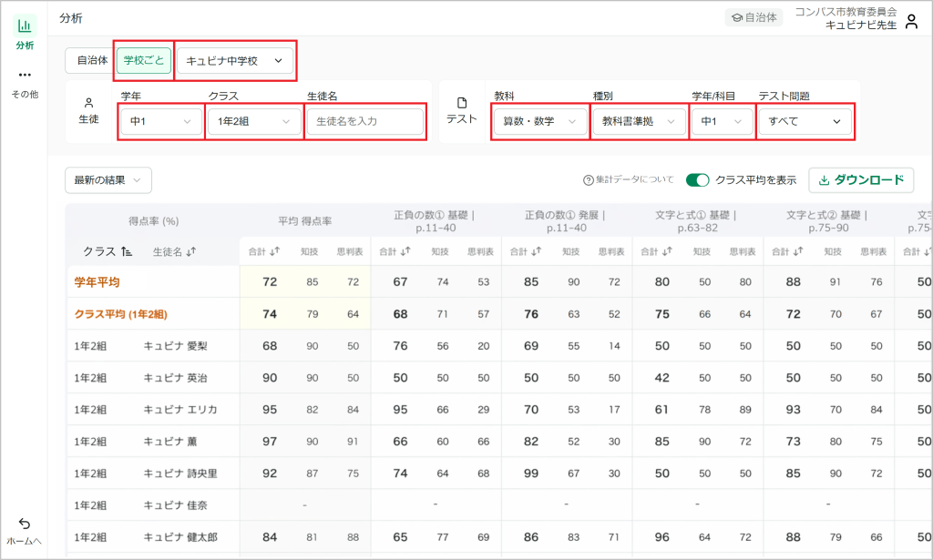Select student キュビナ 愛梨
Image resolution: width=933 pixels, height=560 pixels.
[176, 346]
